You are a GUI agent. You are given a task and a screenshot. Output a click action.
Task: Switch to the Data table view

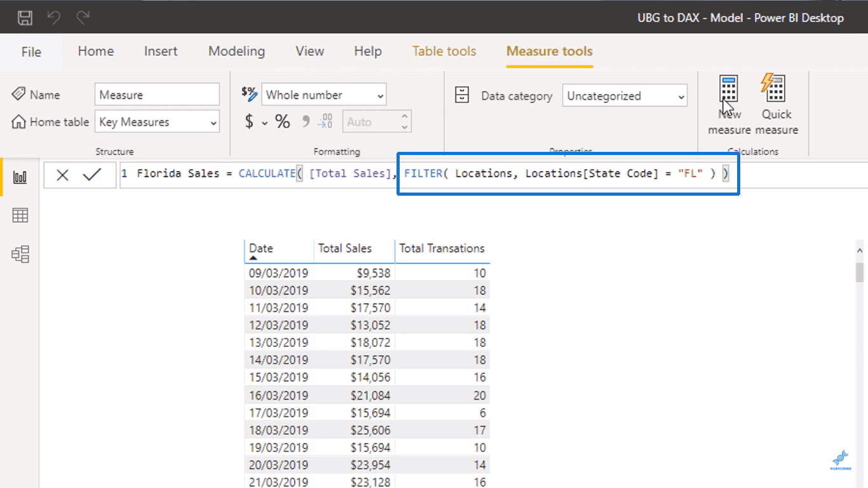tap(20, 215)
